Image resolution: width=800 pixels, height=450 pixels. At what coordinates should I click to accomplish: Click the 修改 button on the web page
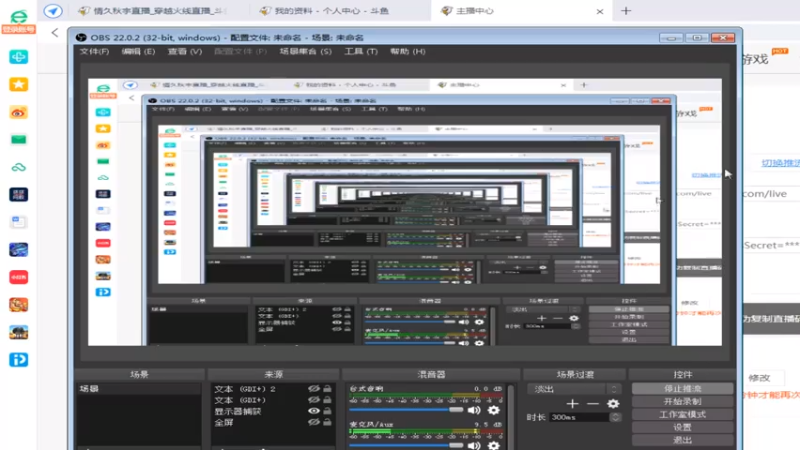point(759,378)
